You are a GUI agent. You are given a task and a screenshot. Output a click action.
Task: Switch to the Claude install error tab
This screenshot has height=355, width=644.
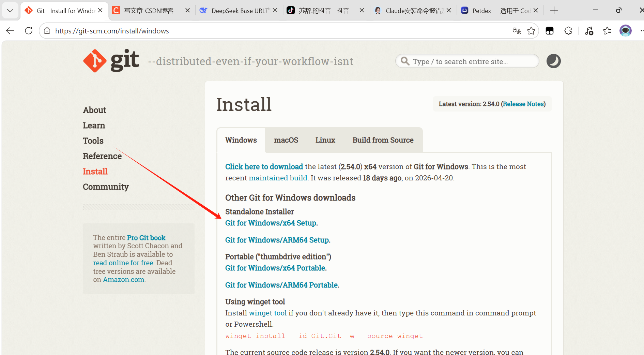412,11
